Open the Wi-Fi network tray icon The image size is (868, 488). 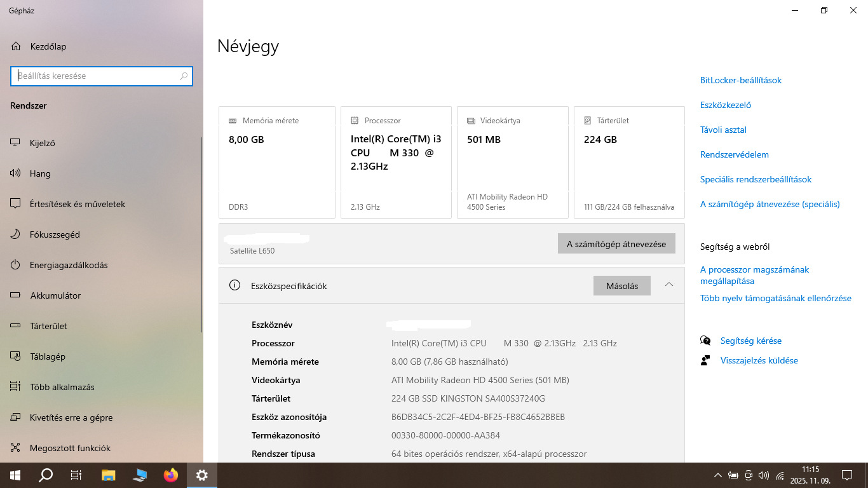pos(780,475)
